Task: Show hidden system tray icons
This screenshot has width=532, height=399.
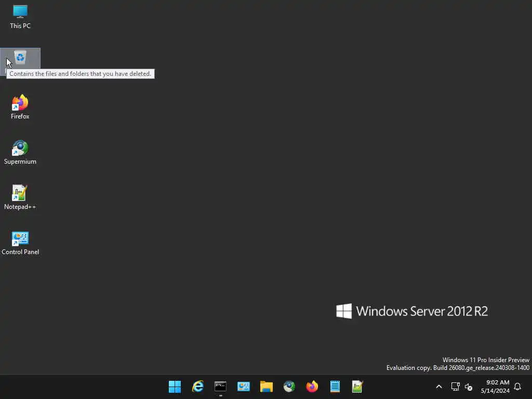Action: [x=438, y=387]
